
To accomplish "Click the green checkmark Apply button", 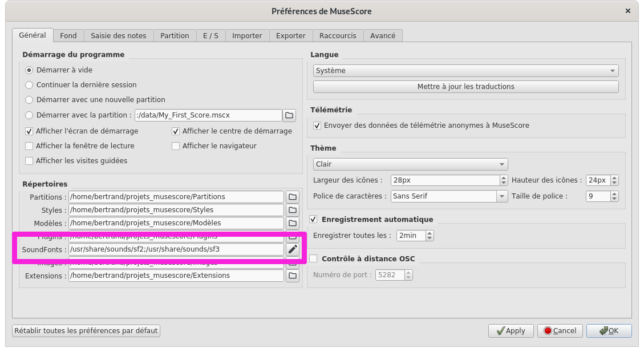I will (x=511, y=331).
